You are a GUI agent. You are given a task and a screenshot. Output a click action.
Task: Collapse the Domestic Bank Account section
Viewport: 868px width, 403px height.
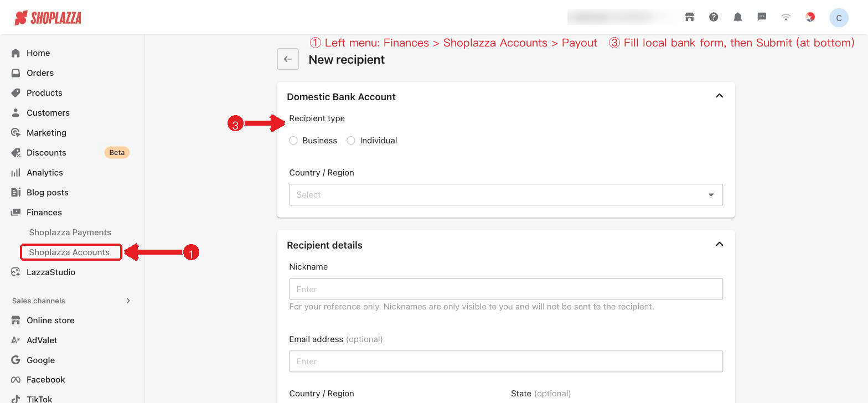click(x=719, y=96)
